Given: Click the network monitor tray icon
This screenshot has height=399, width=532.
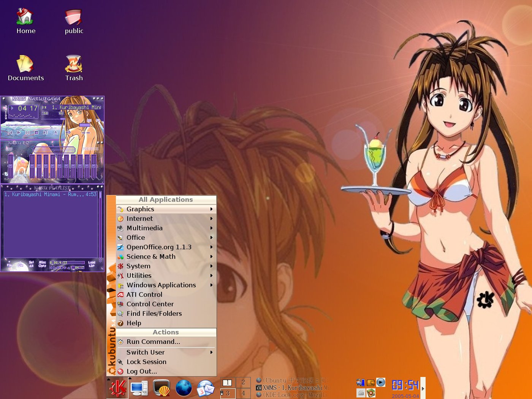Looking at the screenshot, I should (360, 382).
